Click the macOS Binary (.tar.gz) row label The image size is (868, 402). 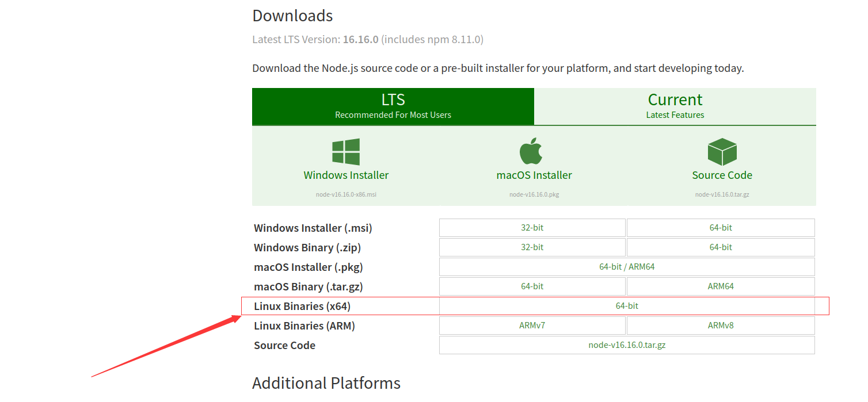click(x=309, y=287)
